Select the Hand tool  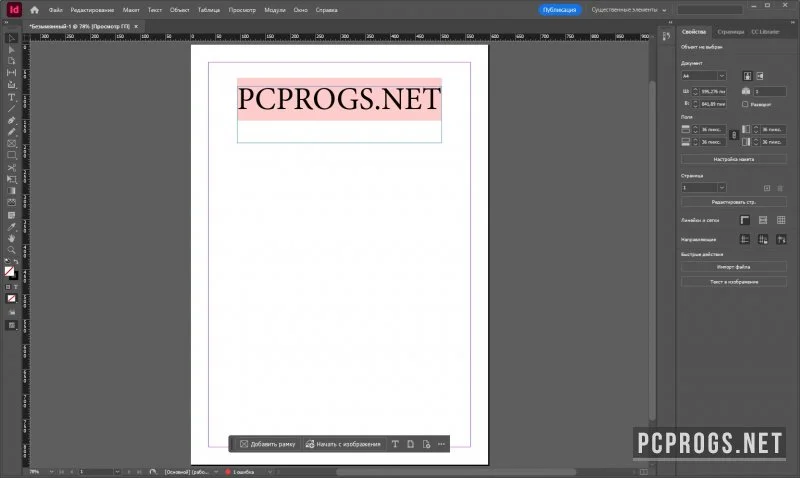click(x=11, y=238)
